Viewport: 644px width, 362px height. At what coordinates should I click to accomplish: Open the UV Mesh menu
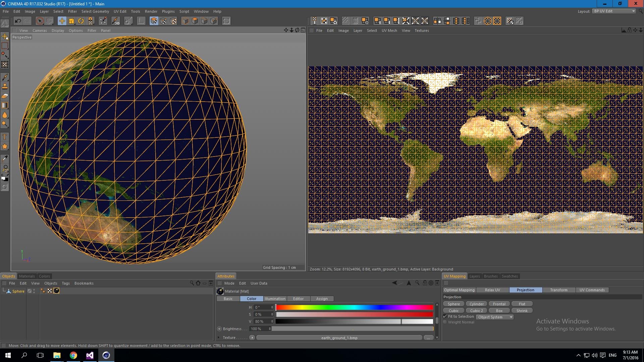389,31
